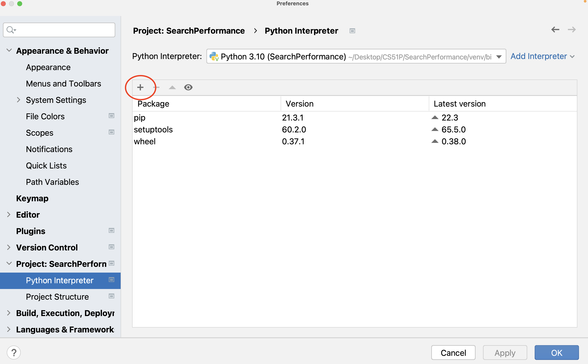Screen dimensions: 588x364
Task: Open help using the question mark icon
Action: click(14, 352)
